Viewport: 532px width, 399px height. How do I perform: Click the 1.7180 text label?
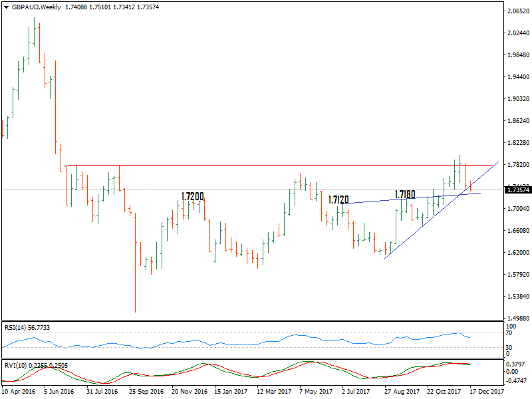[x=405, y=194]
